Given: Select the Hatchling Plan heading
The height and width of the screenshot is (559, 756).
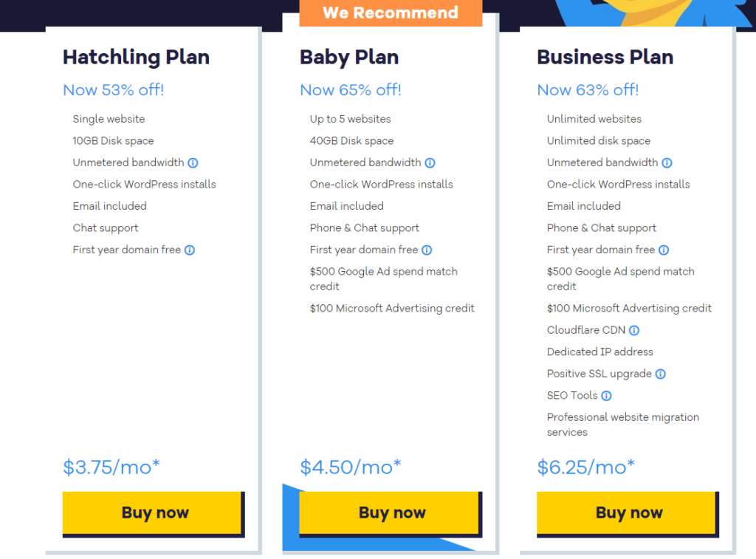Looking at the screenshot, I should tap(137, 57).
